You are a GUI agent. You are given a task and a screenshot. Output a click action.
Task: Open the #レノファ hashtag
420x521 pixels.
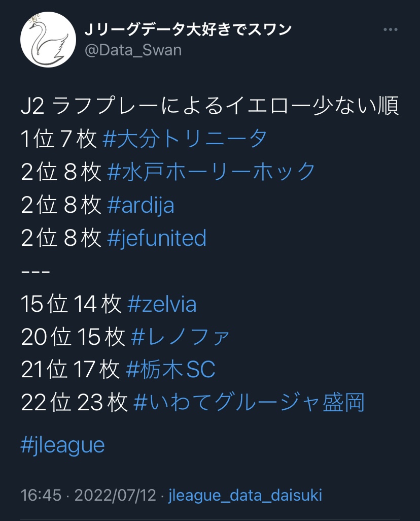pyautogui.click(x=181, y=337)
